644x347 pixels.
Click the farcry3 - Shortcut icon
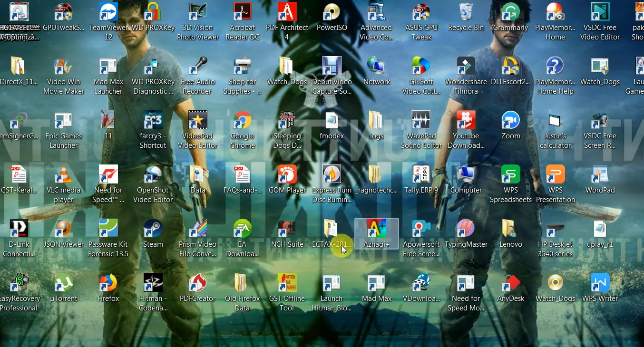click(x=153, y=120)
